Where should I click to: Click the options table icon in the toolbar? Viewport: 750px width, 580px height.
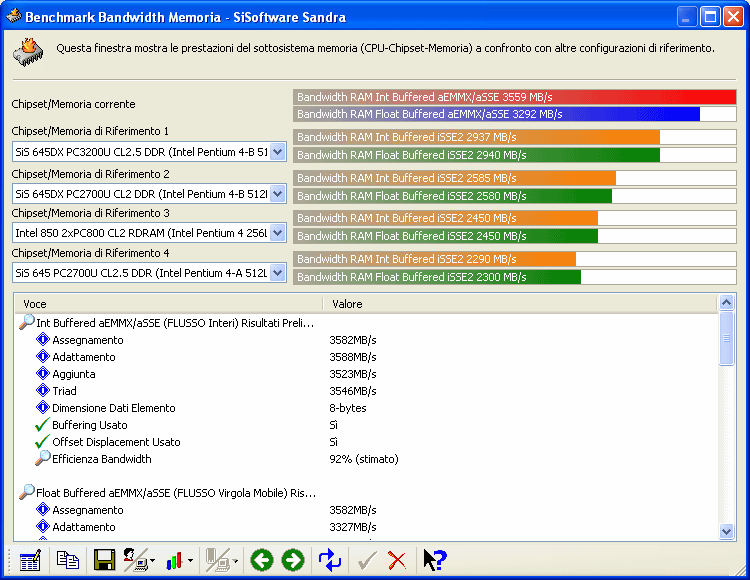(x=30, y=560)
